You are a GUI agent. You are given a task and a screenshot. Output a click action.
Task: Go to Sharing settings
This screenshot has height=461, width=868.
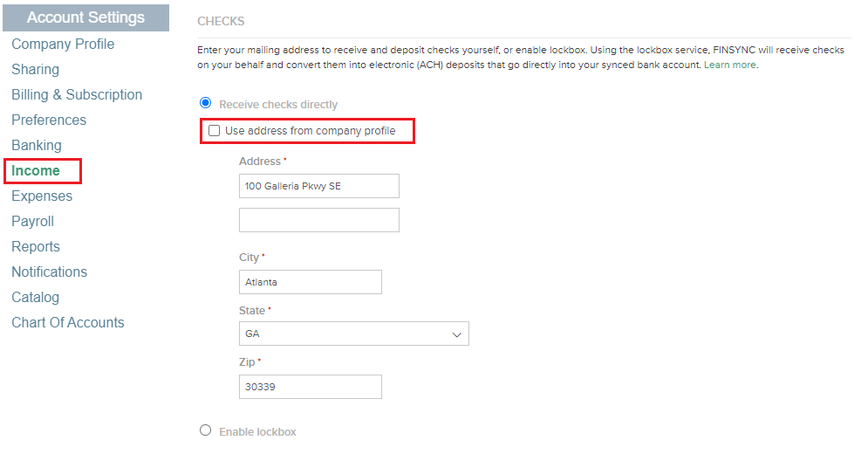coord(36,69)
